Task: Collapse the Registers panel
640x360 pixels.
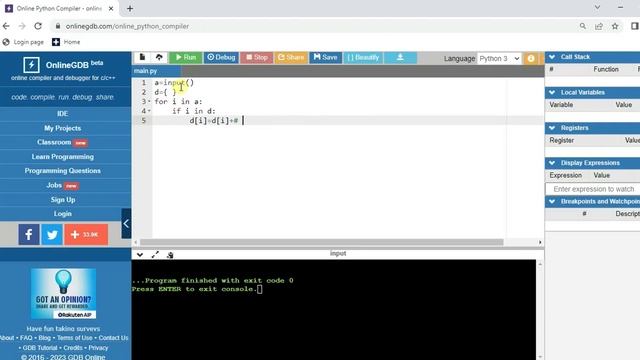Action: coord(552,128)
